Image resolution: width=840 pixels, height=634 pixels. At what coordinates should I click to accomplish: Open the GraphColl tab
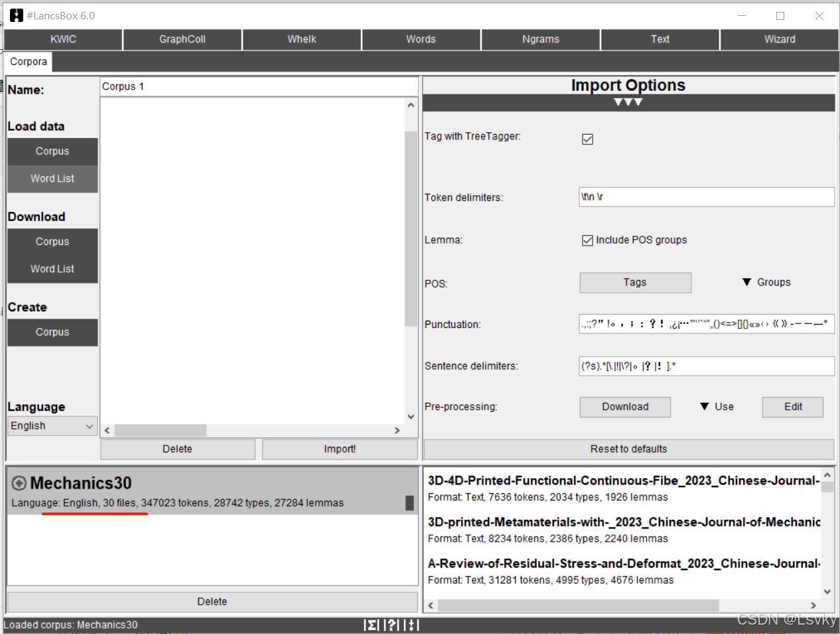[182, 39]
